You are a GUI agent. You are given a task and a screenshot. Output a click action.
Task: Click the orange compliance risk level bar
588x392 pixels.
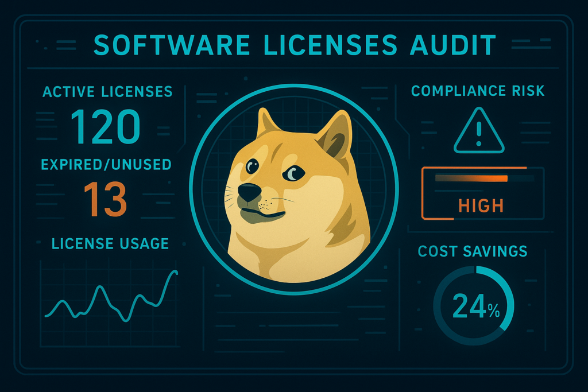point(471,178)
